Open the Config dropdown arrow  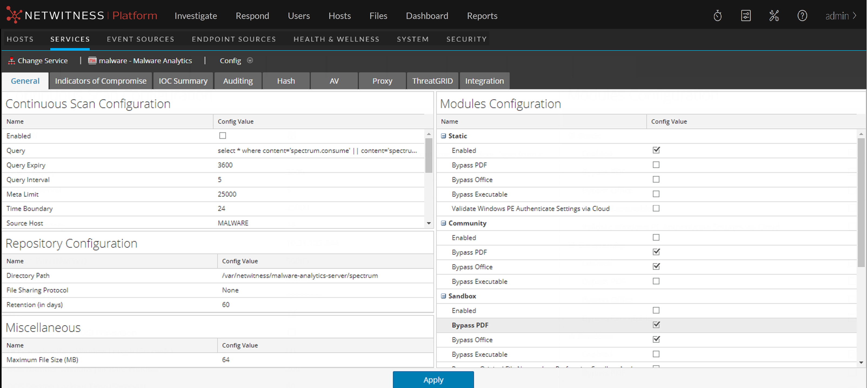(x=250, y=61)
